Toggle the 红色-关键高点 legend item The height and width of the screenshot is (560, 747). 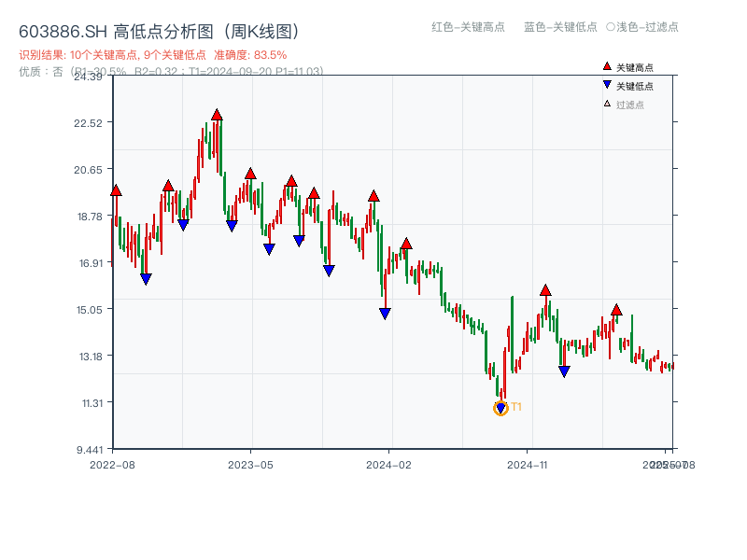point(466,28)
